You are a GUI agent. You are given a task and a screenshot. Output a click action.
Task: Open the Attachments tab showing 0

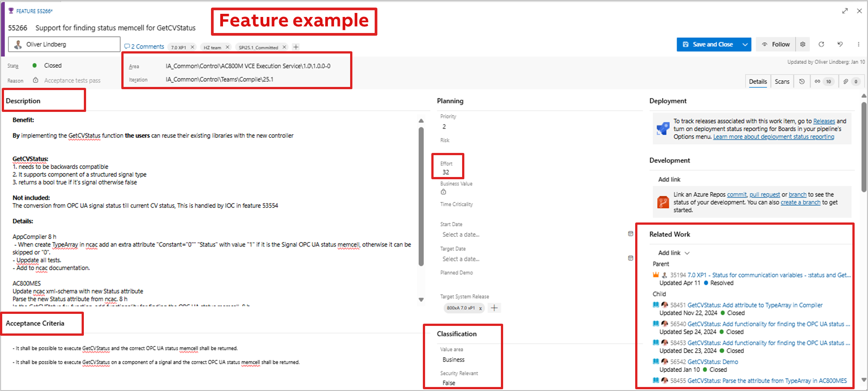[851, 82]
